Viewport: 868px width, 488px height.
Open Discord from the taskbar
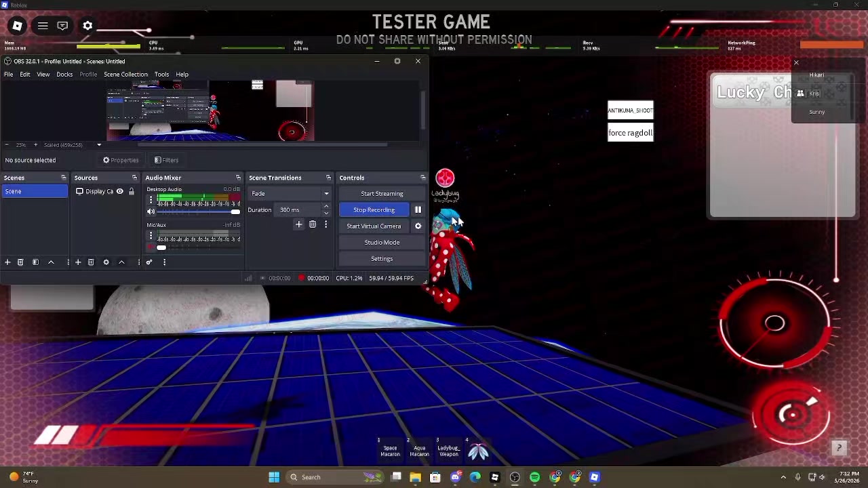pyautogui.click(x=456, y=477)
